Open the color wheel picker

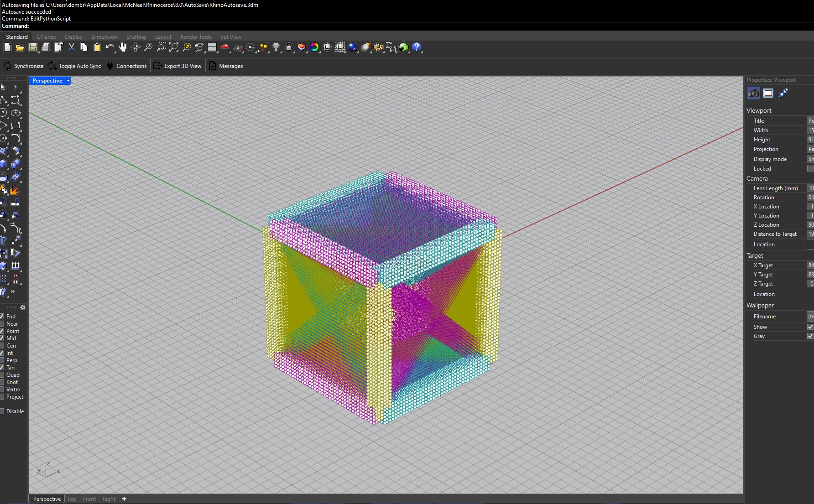314,47
